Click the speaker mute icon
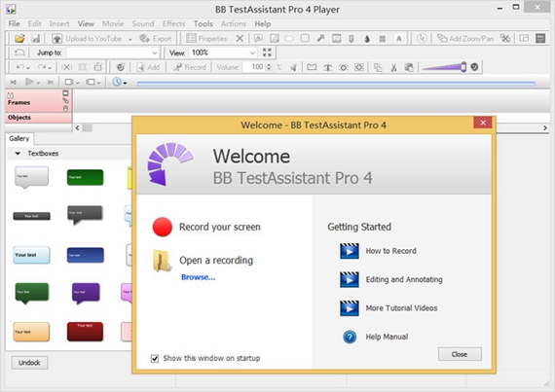Image resolution: width=555 pixels, height=392 pixels. (x=293, y=67)
